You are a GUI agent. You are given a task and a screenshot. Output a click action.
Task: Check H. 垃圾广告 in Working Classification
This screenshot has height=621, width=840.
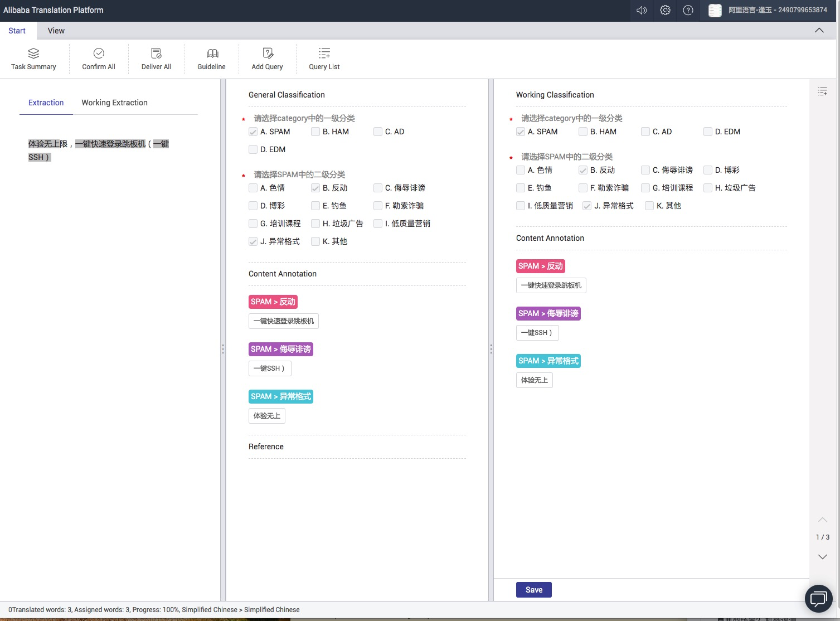point(708,188)
